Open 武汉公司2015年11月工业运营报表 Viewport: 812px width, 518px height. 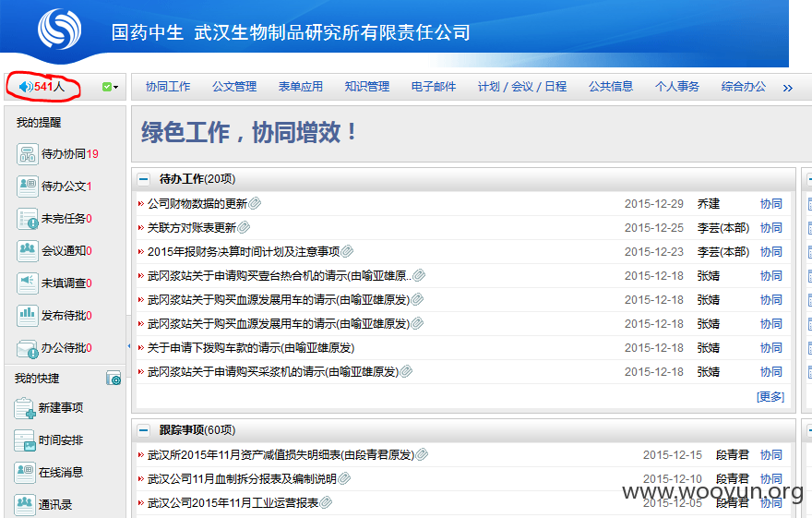[233, 503]
